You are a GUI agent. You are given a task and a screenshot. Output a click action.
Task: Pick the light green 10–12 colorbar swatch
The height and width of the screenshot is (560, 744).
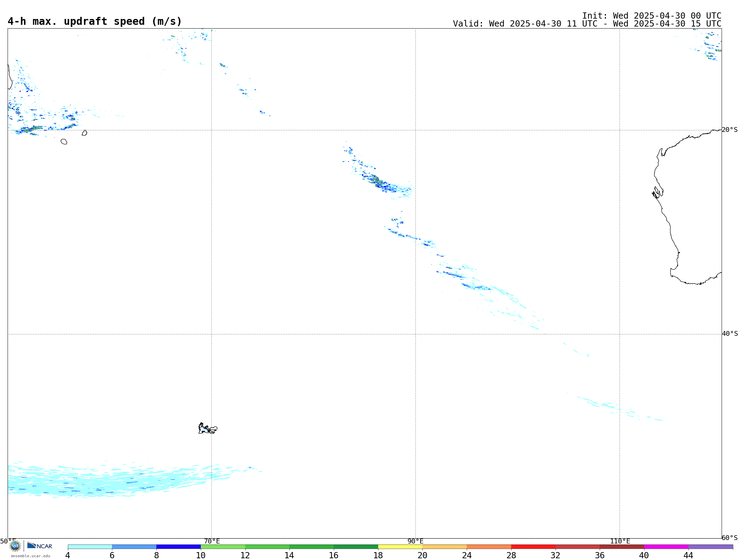(223, 547)
